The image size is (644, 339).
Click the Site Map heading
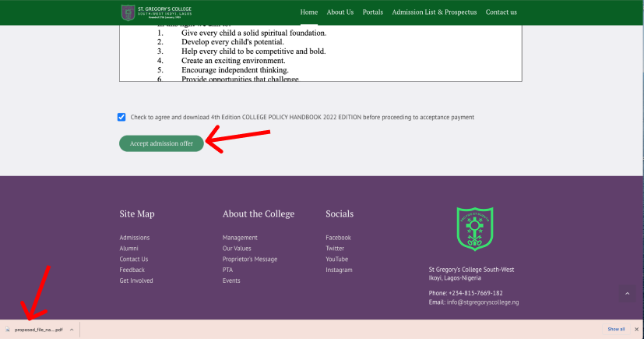(137, 214)
